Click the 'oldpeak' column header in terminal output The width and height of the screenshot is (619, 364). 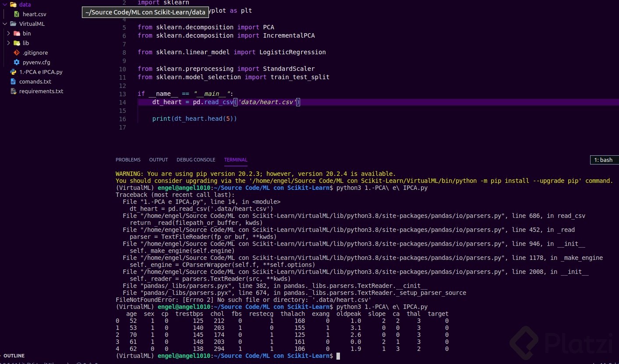[349, 314]
